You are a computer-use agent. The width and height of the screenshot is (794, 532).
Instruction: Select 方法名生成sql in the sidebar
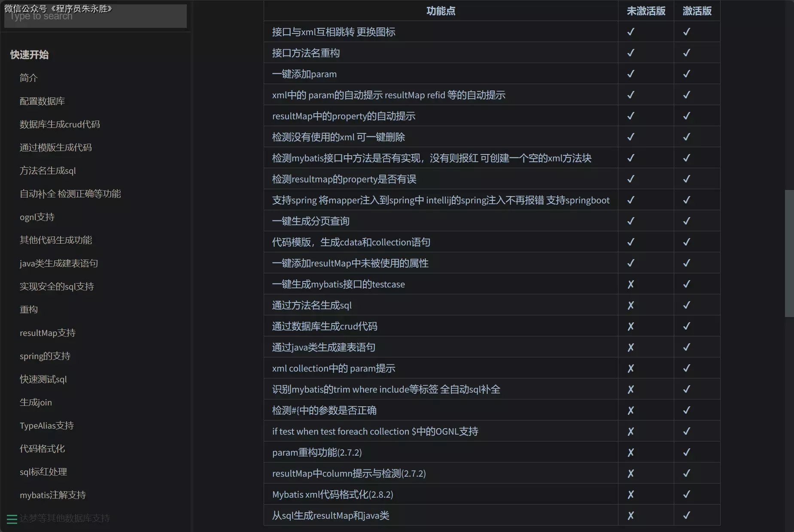(47, 170)
